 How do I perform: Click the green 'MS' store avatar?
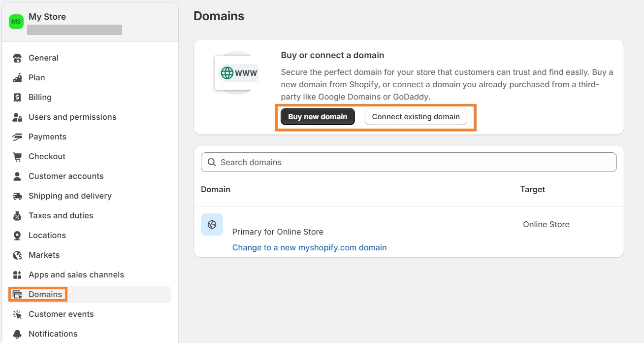[16, 22]
